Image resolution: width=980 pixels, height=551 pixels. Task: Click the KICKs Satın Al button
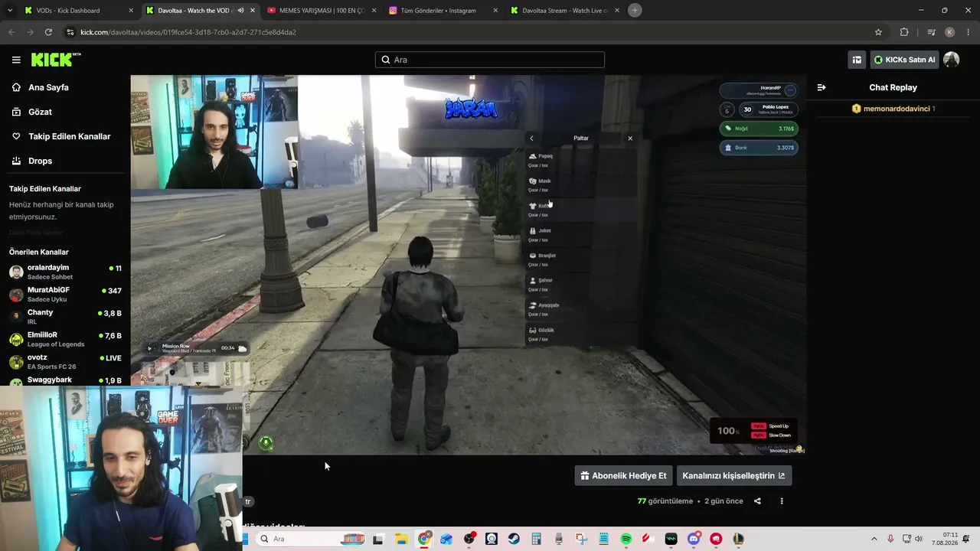pos(904,60)
